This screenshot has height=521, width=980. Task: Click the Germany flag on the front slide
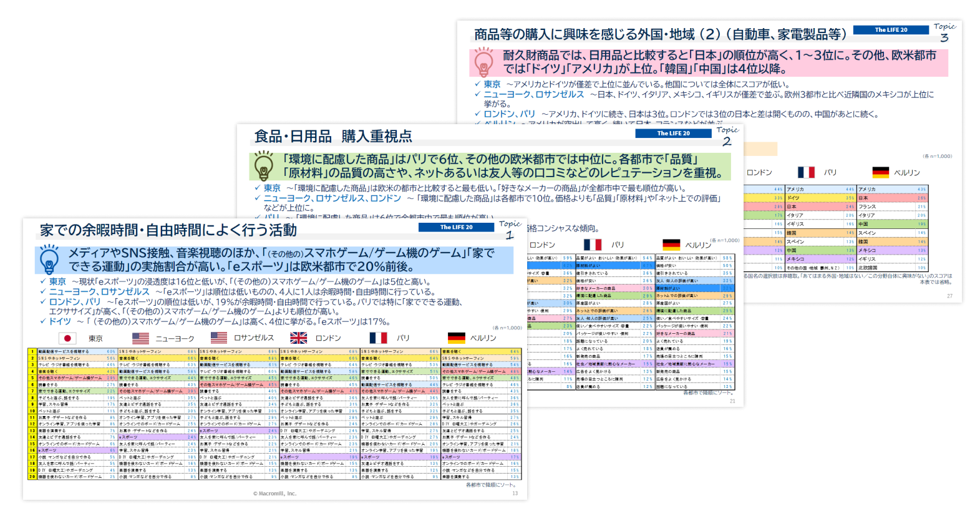[457, 338]
